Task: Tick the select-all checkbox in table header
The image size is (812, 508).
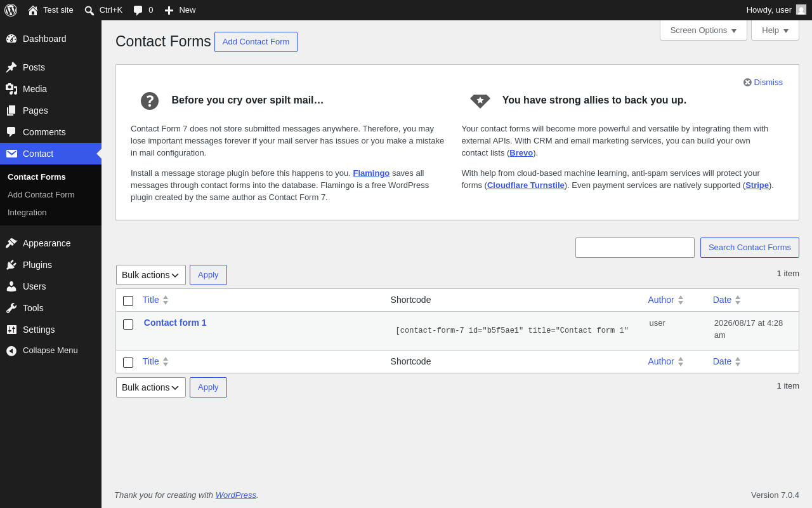Action: 128,301
